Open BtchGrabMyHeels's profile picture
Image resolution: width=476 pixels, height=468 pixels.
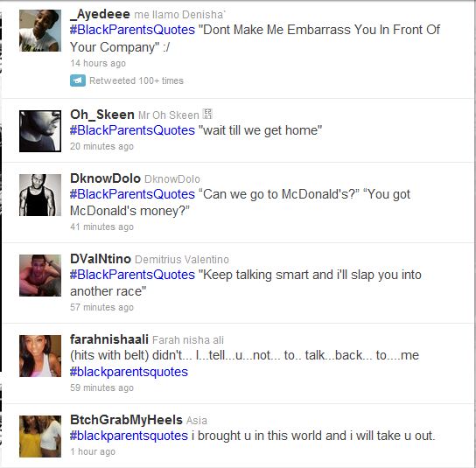click(x=40, y=437)
